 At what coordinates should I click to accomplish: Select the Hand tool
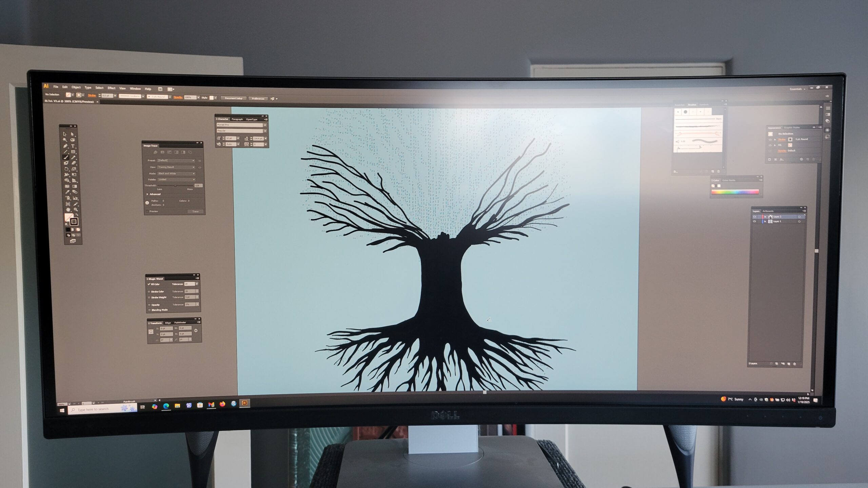pyautogui.click(x=68, y=209)
